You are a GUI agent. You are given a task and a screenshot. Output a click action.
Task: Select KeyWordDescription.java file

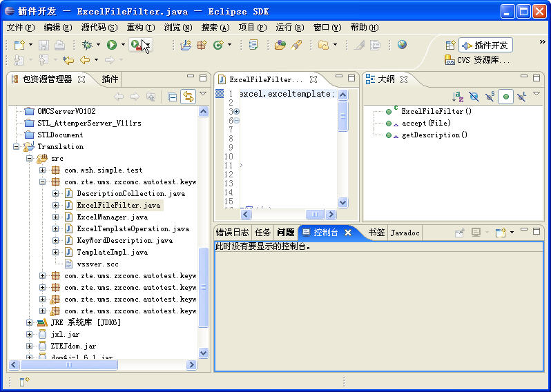point(124,241)
